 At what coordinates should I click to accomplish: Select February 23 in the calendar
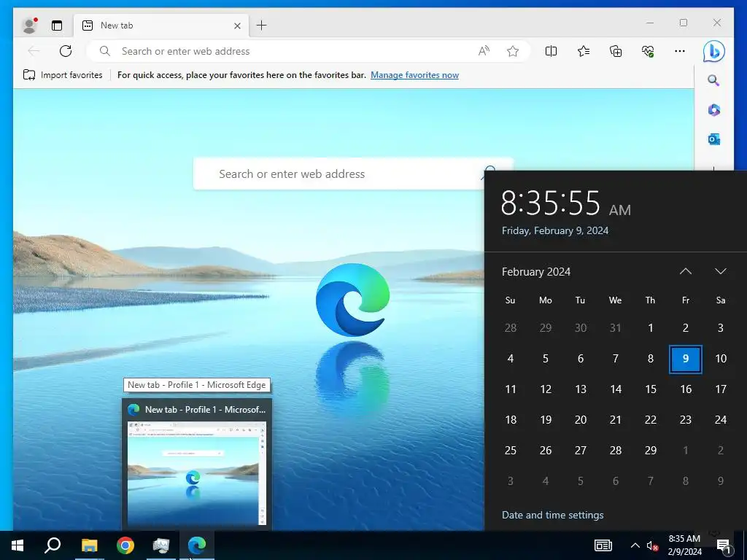pos(686,420)
